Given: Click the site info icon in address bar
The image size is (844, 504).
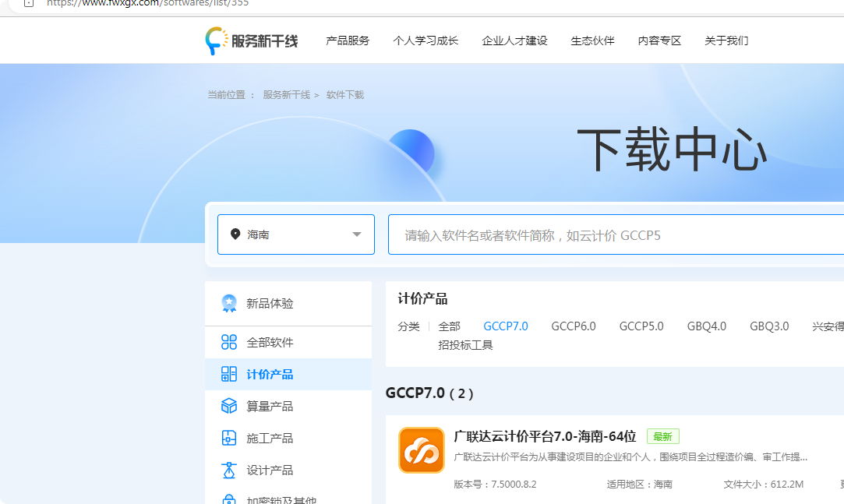Looking at the screenshot, I should [29, 3].
